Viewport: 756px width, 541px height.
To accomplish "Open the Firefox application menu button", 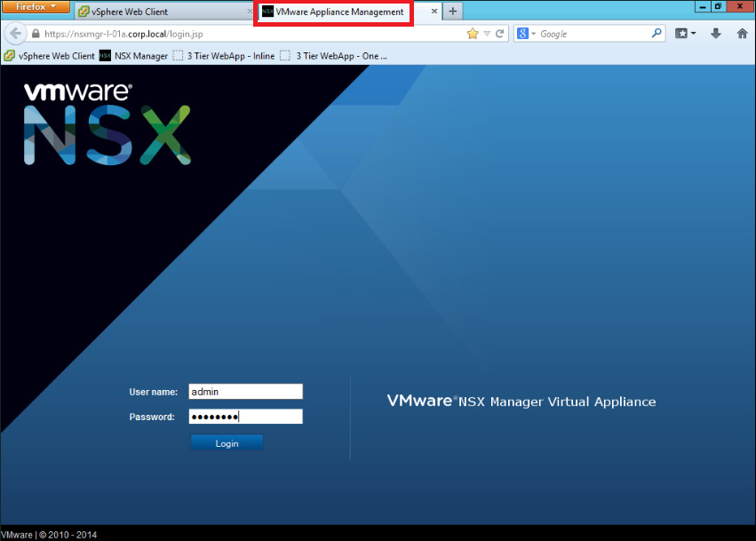I will (36, 7).
